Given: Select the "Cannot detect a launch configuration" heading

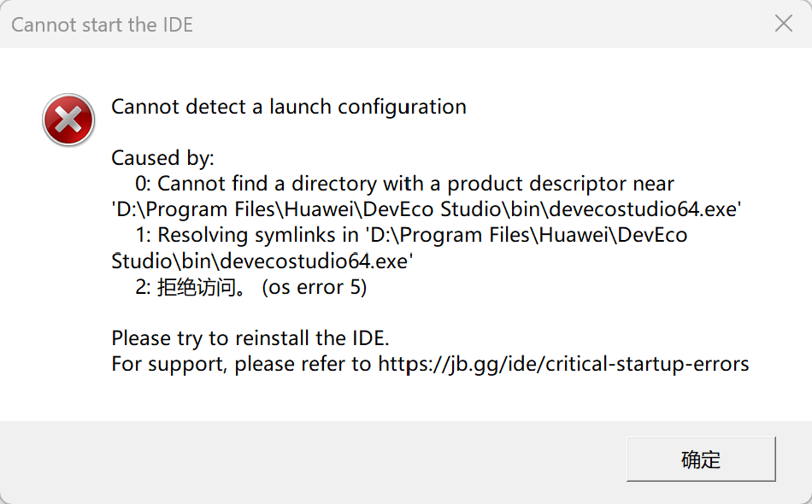Looking at the screenshot, I should click(x=289, y=107).
